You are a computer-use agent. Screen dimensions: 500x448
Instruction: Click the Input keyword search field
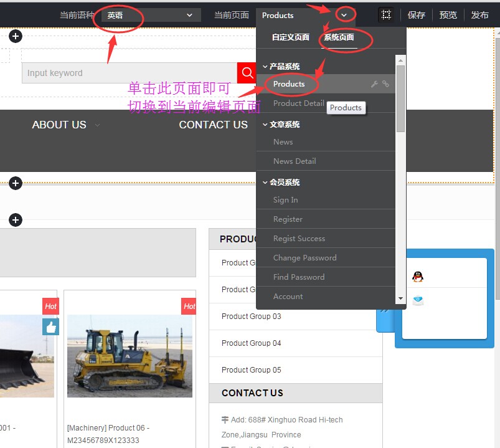125,73
